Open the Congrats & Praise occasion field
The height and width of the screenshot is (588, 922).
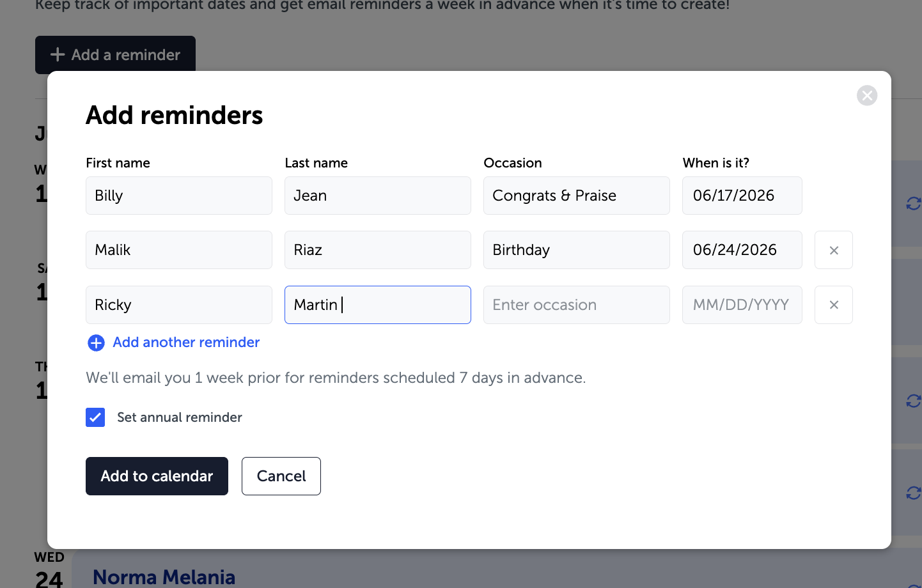coord(577,196)
